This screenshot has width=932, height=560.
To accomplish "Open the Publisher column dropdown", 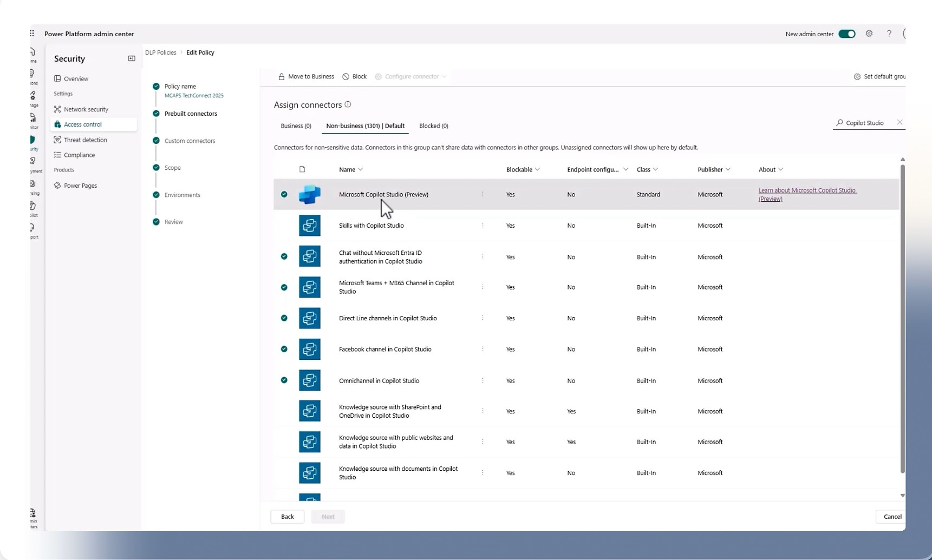I will coord(728,169).
